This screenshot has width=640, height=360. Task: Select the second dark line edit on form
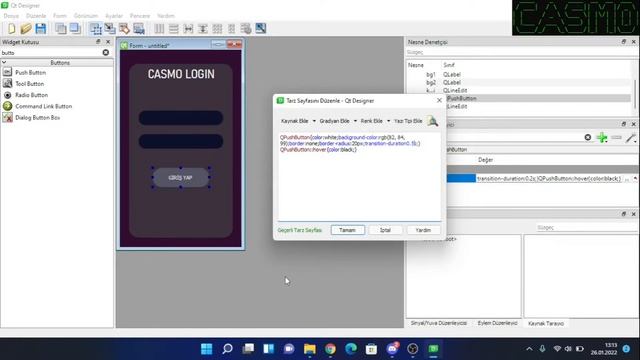pos(181,141)
